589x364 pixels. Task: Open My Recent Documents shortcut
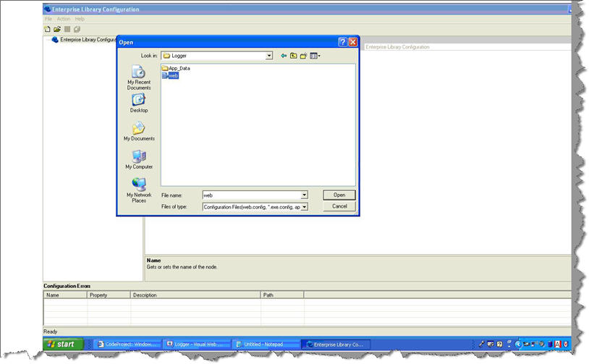pyautogui.click(x=139, y=77)
